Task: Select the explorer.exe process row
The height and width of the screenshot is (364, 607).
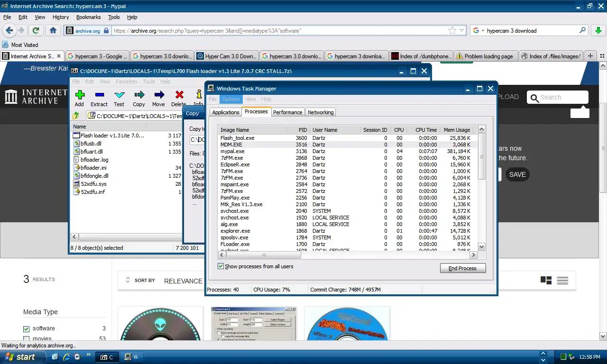Action: (347, 231)
